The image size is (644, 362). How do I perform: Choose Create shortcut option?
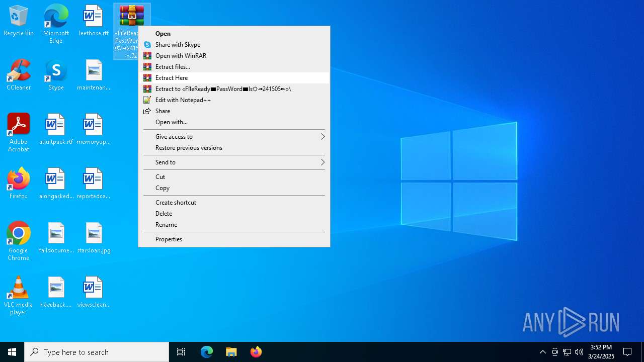point(234,203)
